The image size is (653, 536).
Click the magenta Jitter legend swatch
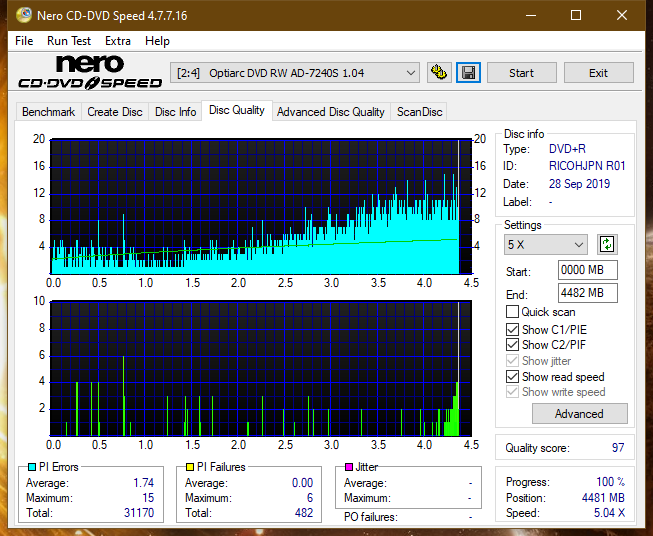tap(349, 467)
